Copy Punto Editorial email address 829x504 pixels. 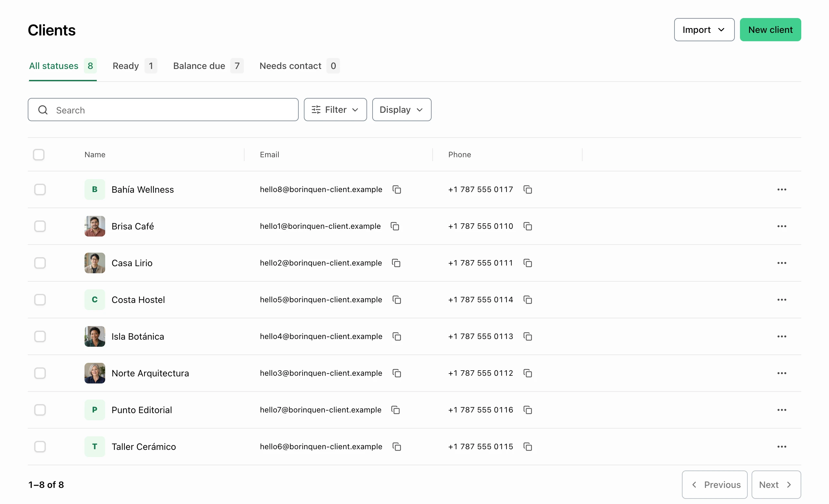click(x=396, y=410)
